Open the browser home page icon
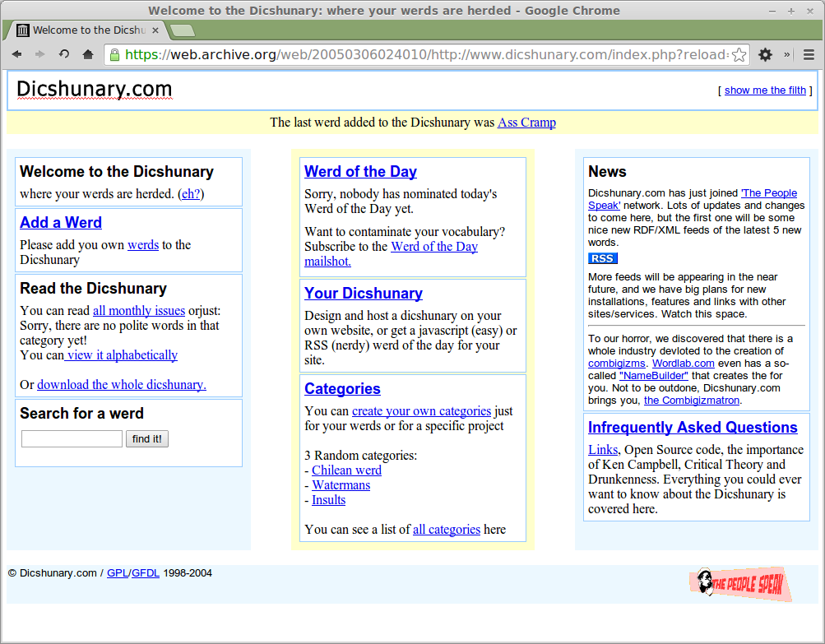 [88, 54]
